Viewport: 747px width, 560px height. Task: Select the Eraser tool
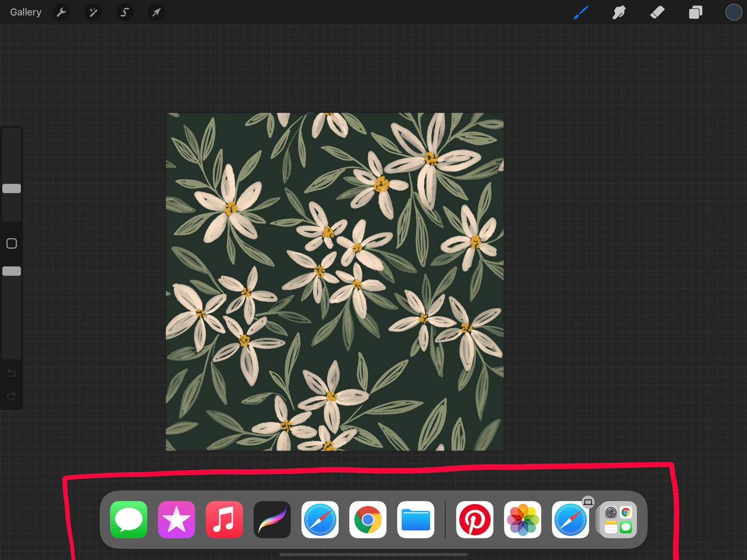(657, 12)
